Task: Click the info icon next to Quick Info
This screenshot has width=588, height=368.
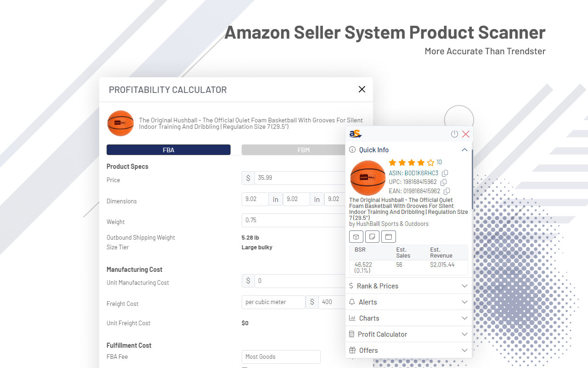Action: coord(352,149)
